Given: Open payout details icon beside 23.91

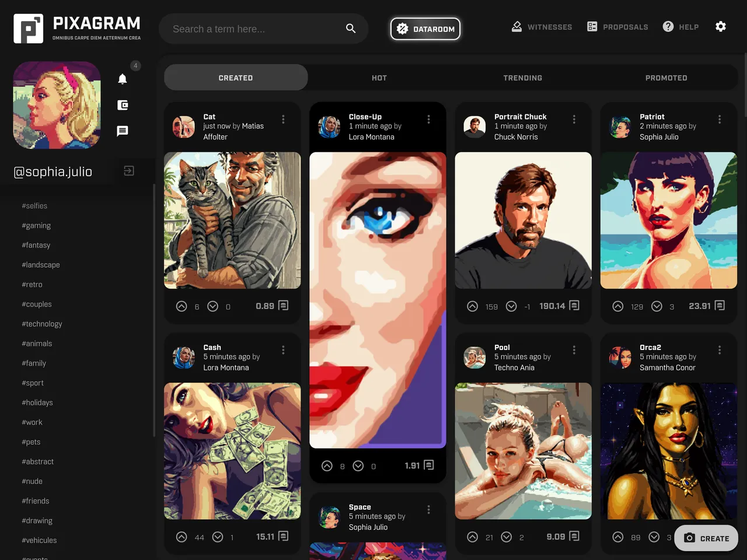Looking at the screenshot, I should (x=720, y=306).
